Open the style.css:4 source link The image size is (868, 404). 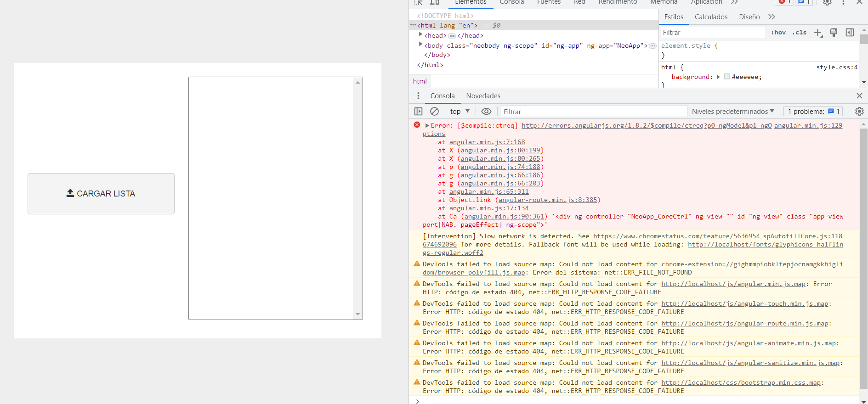(x=837, y=67)
